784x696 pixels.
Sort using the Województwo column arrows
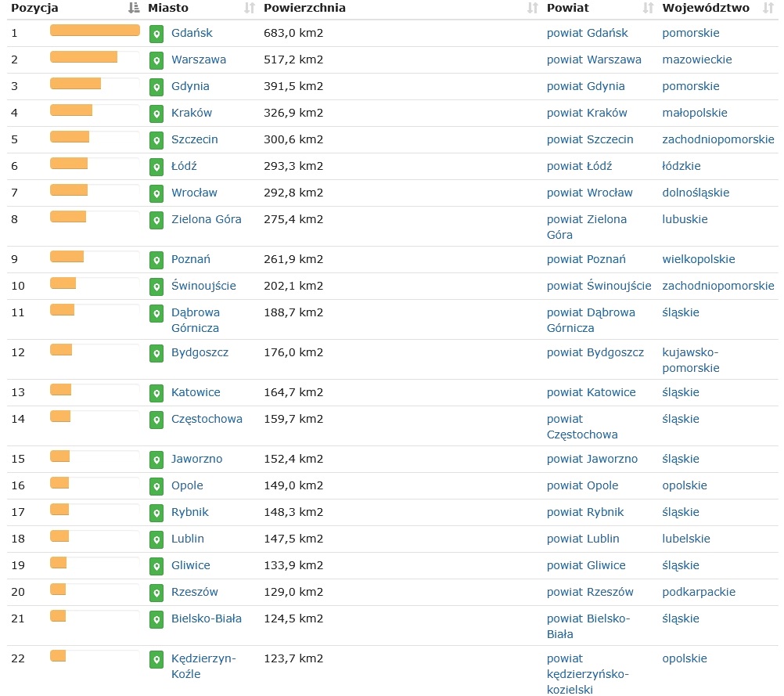click(x=768, y=9)
